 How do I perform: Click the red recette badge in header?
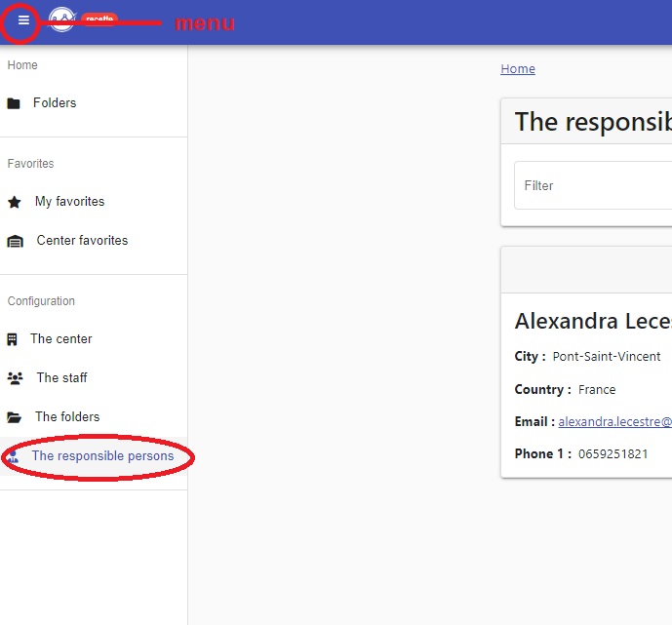coord(99,20)
